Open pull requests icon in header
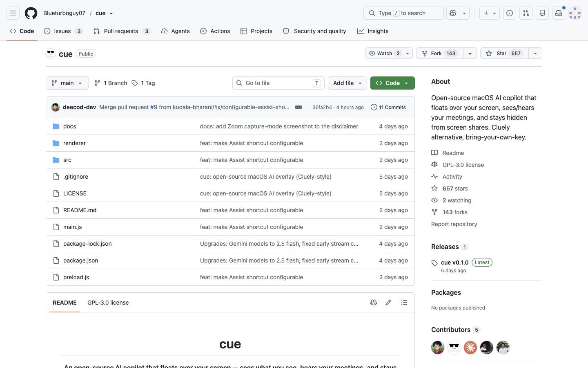Screen dimensions: 588x368 [526, 13]
